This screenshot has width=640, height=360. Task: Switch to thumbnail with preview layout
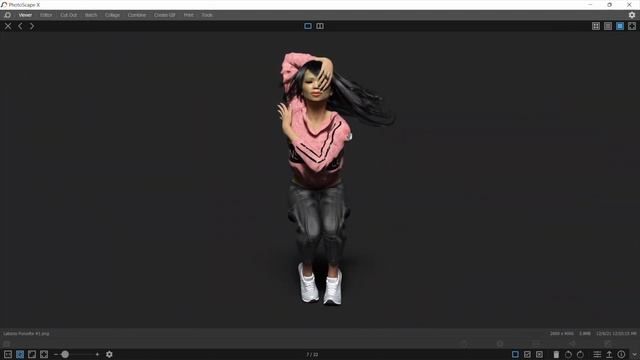(x=608, y=26)
